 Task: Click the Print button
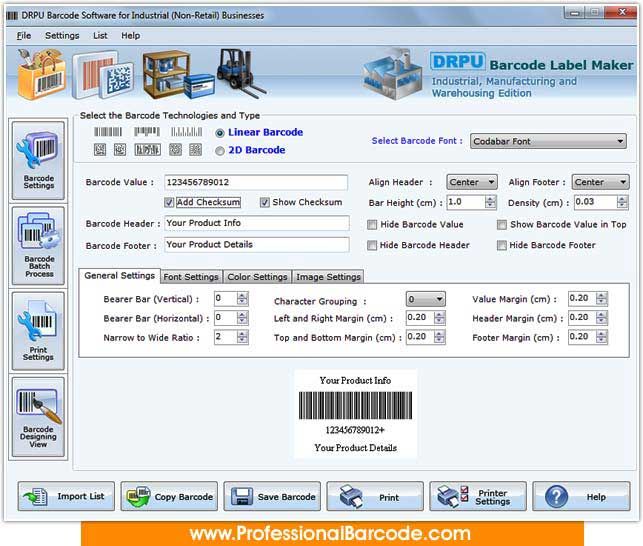pos(375,496)
